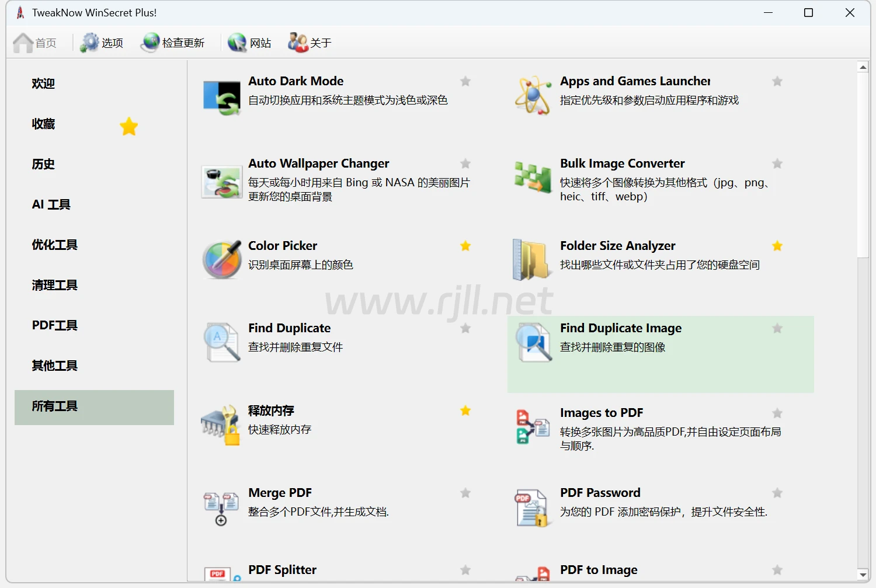The width and height of the screenshot is (876, 588).
Task: Remove Folder Size Analyzer from favorites
Action: click(777, 246)
